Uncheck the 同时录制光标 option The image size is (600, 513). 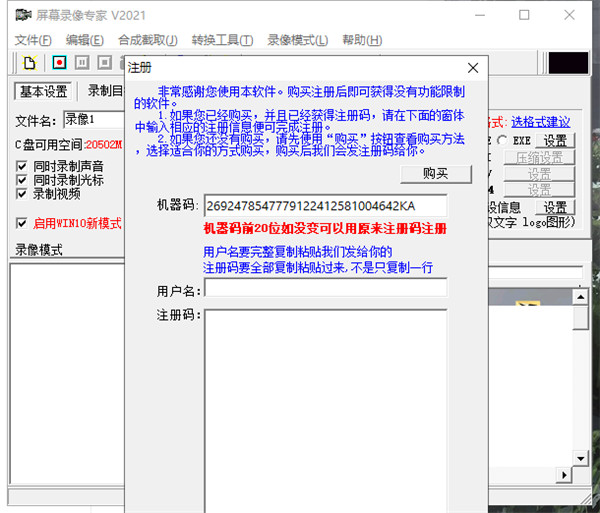pos(22,180)
